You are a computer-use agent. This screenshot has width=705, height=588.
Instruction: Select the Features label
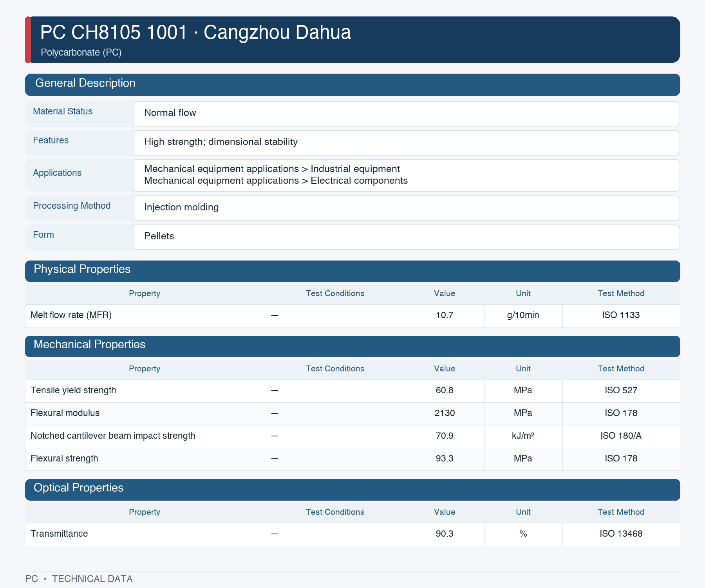point(51,140)
